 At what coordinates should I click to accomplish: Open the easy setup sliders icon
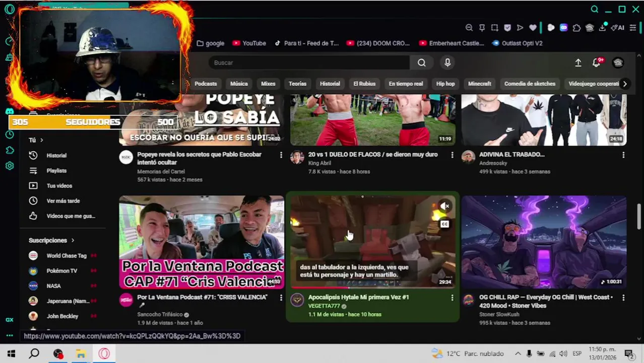click(x=633, y=28)
